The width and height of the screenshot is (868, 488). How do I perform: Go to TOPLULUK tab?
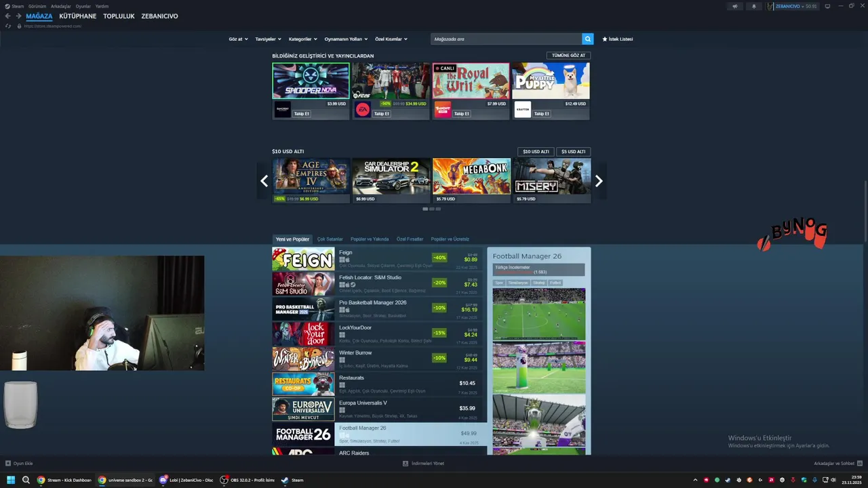click(x=119, y=16)
